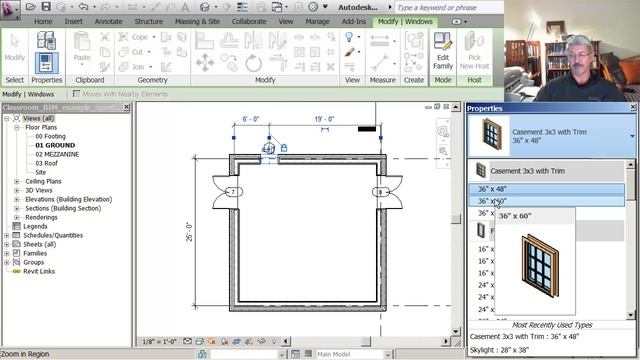Select the 36" x 60" window type
640x360 pixels.
pyautogui.click(x=546, y=201)
